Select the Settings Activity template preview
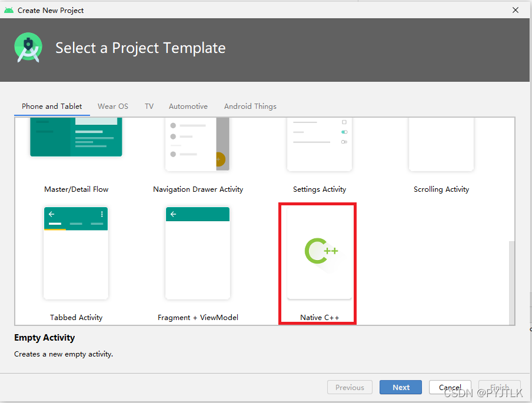 tap(320, 144)
